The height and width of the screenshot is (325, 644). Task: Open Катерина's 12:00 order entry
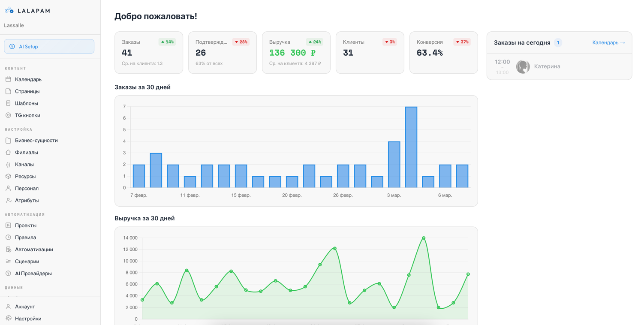click(x=559, y=67)
